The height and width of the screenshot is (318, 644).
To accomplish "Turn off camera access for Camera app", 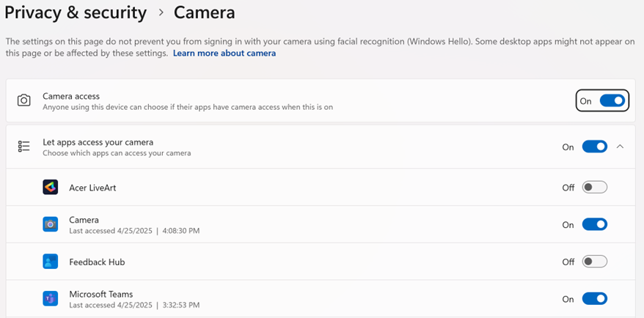I will [x=594, y=225].
